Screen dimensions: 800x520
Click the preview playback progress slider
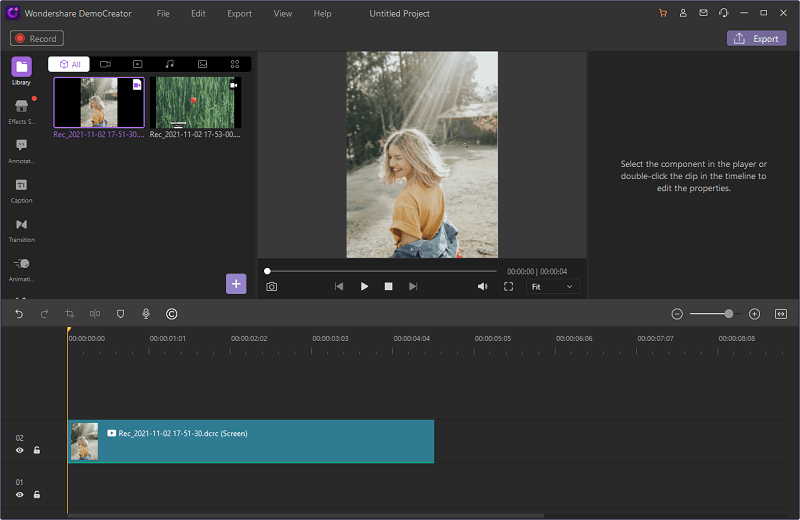point(381,271)
